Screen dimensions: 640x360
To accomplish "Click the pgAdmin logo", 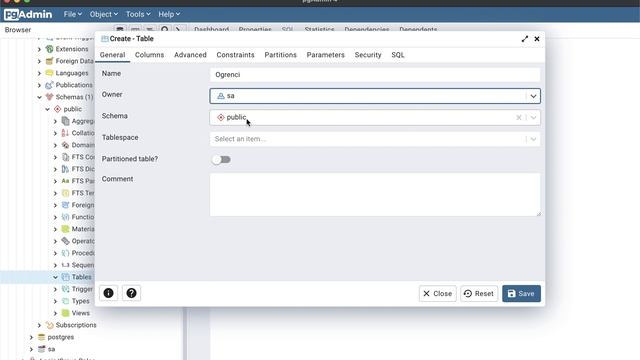I will click(28, 15).
